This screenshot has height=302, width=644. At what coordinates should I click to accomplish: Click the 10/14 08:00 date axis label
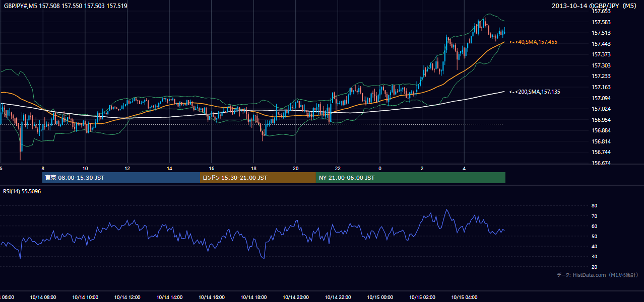43,297
